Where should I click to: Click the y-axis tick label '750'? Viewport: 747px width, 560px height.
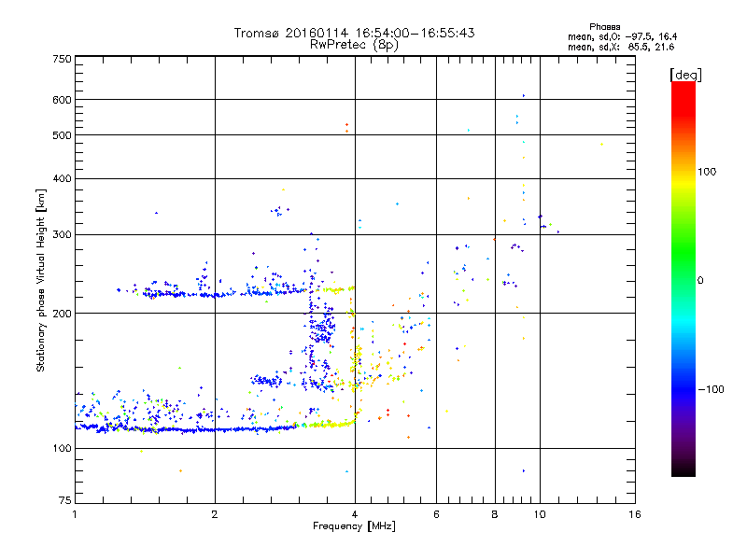(x=62, y=59)
